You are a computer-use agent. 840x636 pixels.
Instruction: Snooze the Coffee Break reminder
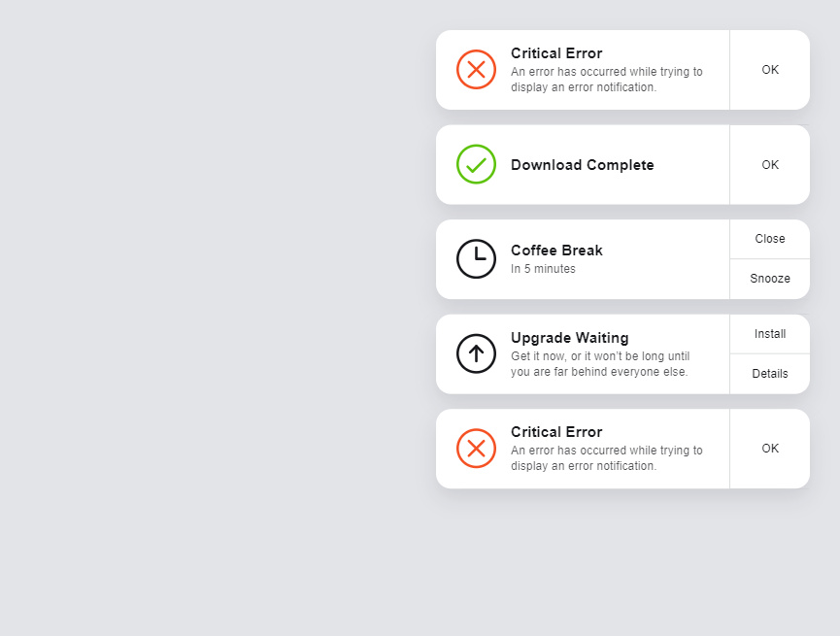[x=770, y=279]
